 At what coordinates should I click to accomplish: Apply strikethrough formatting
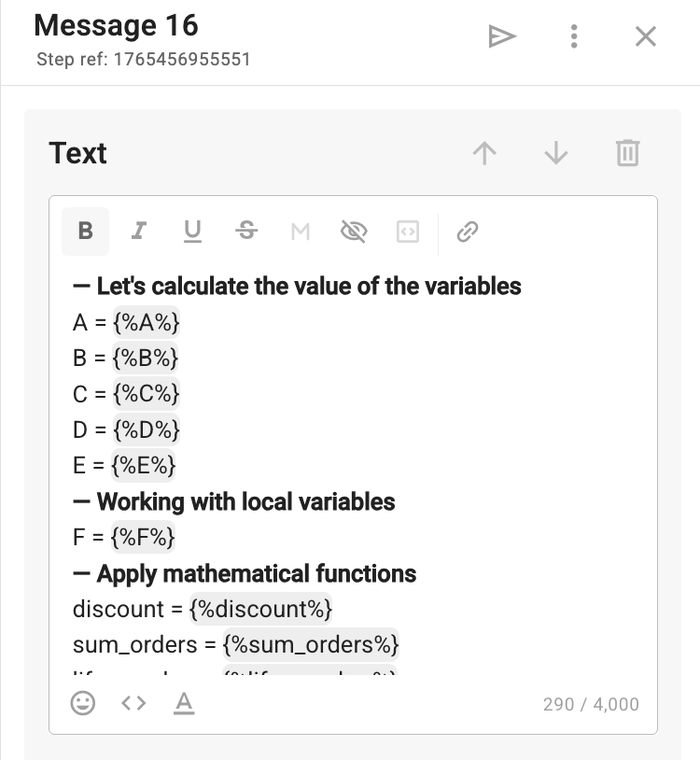pos(246,232)
